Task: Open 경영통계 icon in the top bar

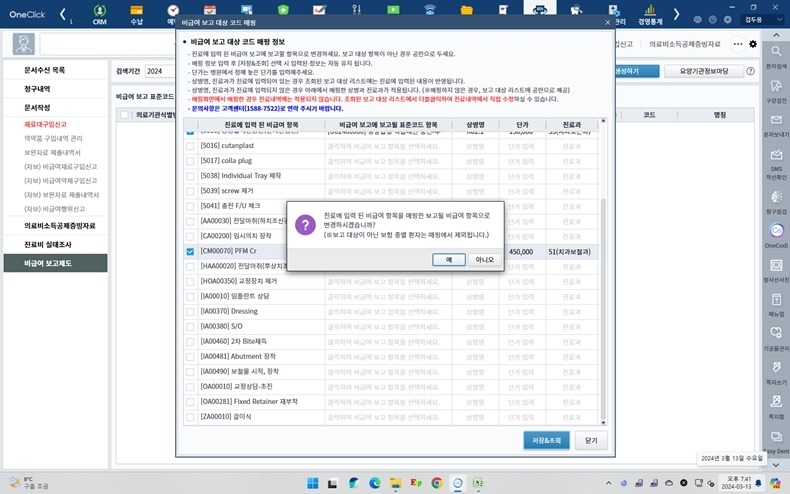Action: [x=652, y=14]
